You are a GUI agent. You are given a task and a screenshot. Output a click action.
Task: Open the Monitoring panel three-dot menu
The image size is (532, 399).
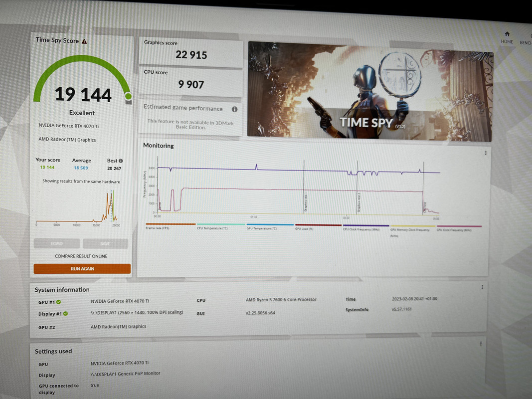click(x=486, y=153)
